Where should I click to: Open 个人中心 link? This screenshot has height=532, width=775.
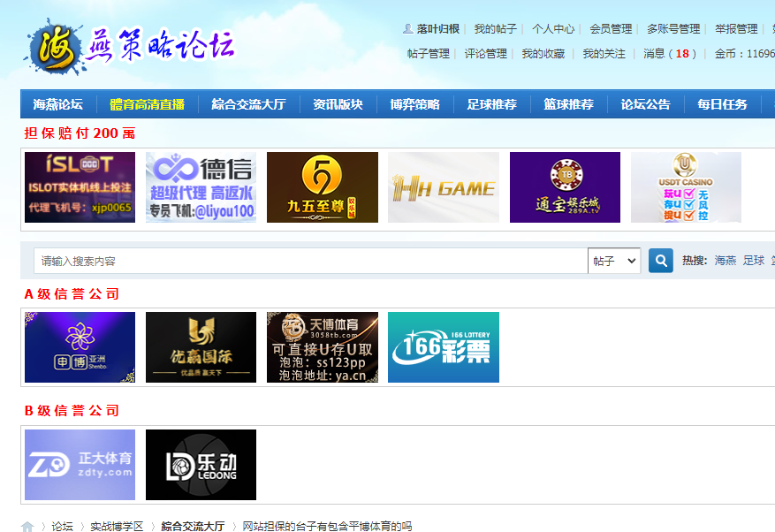[553, 28]
